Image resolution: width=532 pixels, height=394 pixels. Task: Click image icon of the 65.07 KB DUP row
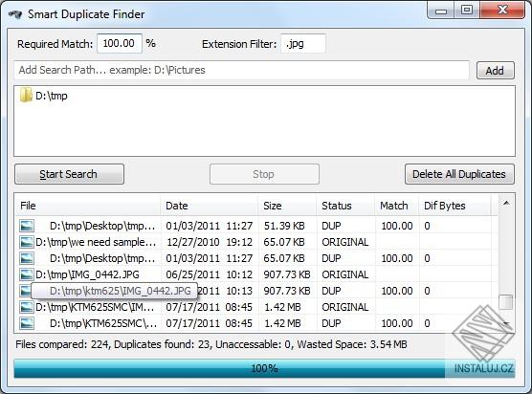[x=27, y=258]
